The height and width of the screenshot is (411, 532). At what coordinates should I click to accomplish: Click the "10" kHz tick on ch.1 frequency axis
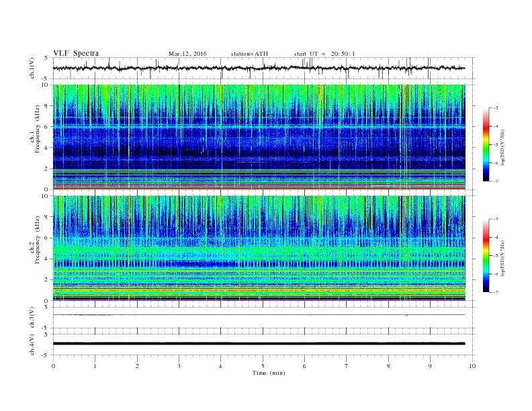click(x=45, y=85)
